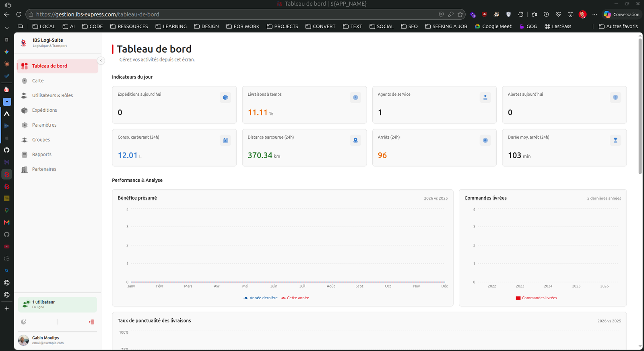Click Arrêts (24h) circle icon
This screenshot has height=351, width=644.
[485, 140]
